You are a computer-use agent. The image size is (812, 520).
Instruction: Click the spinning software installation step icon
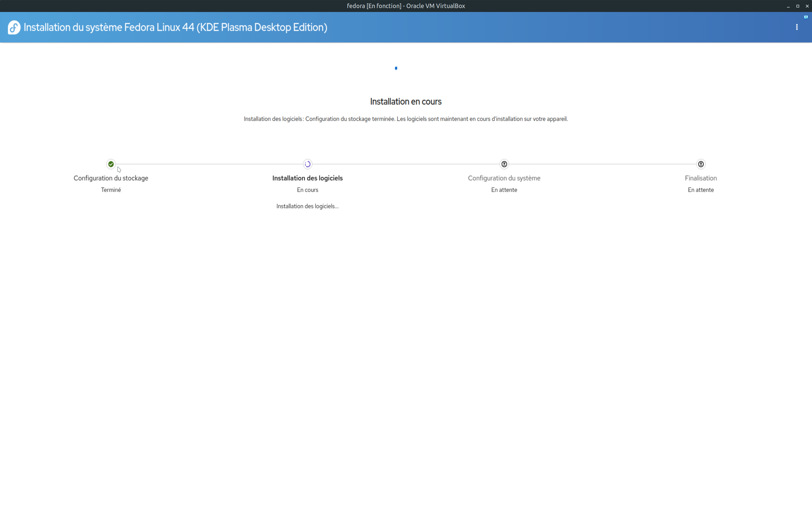[x=307, y=164]
